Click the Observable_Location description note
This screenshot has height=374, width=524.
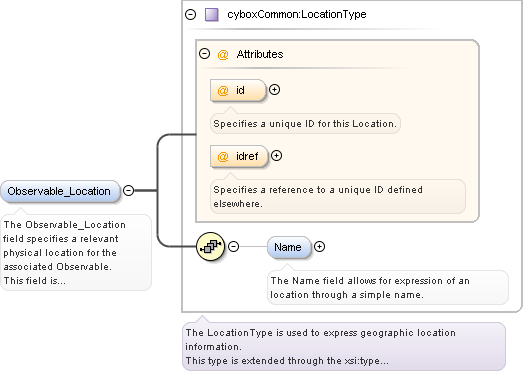coord(76,252)
